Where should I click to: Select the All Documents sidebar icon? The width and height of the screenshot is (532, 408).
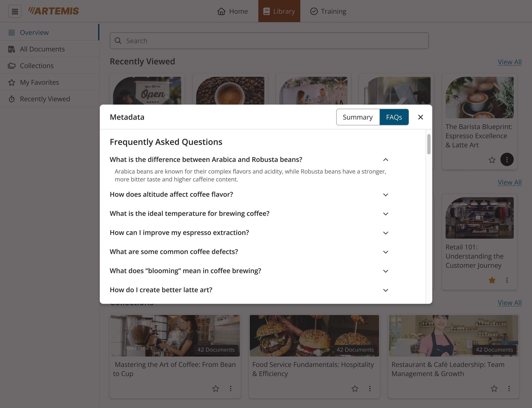(x=12, y=49)
